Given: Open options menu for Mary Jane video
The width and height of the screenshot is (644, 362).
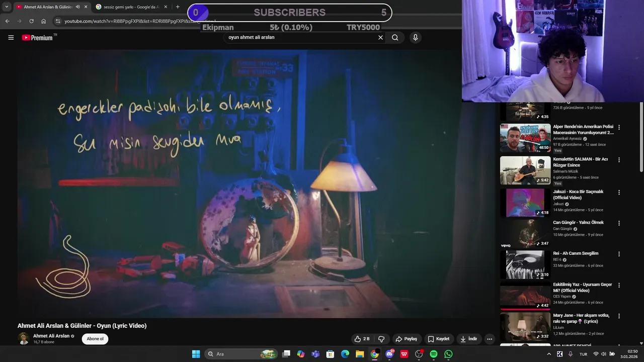Looking at the screenshot, I should point(619,316).
